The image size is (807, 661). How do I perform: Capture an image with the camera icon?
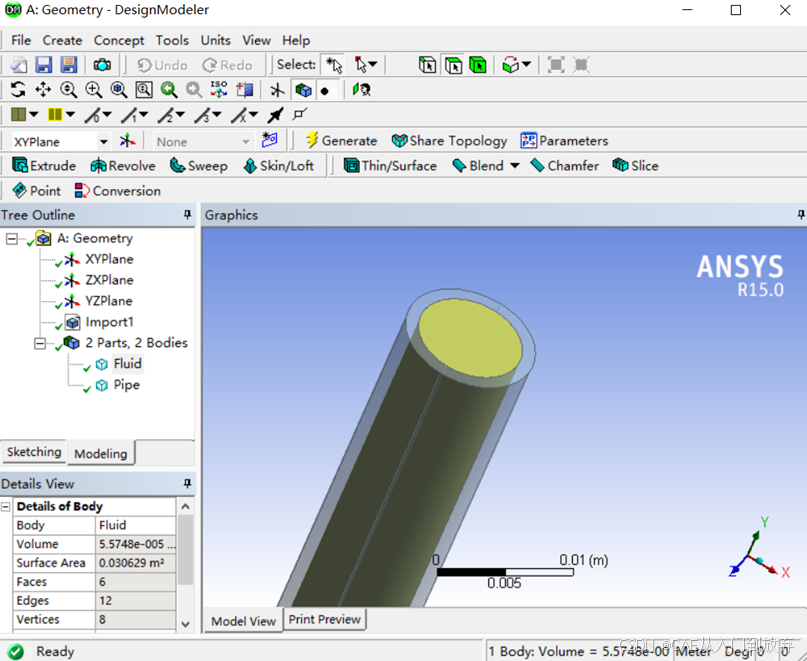pyautogui.click(x=102, y=65)
